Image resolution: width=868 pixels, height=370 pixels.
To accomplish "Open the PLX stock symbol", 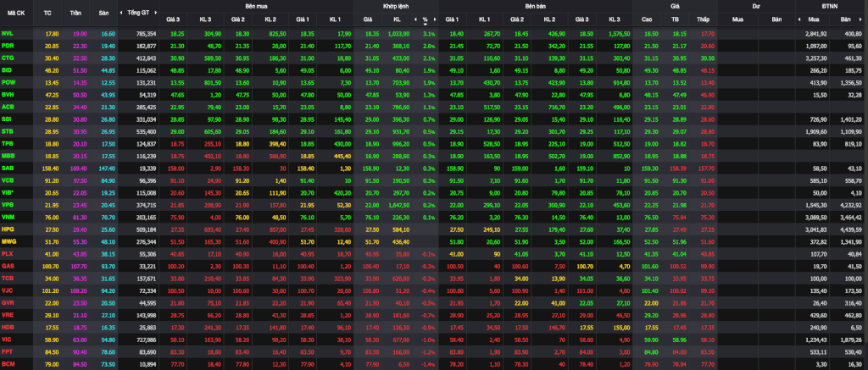I will (7, 253).
